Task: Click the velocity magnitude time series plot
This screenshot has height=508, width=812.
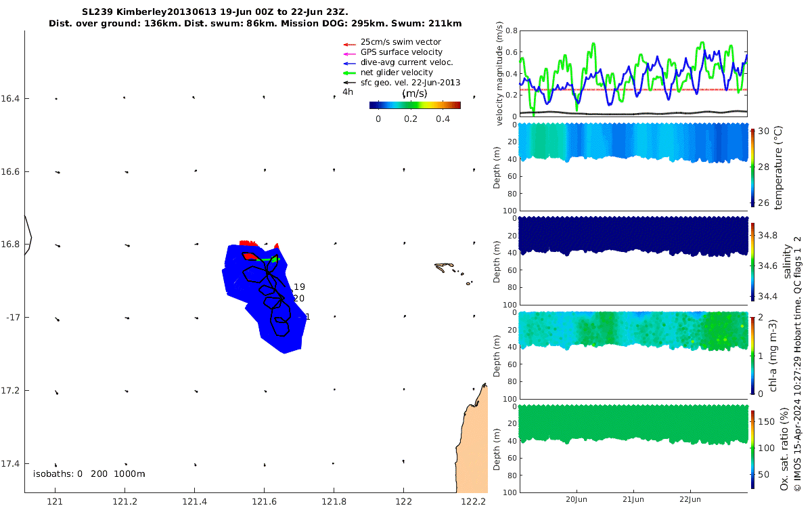Action: pos(633,74)
